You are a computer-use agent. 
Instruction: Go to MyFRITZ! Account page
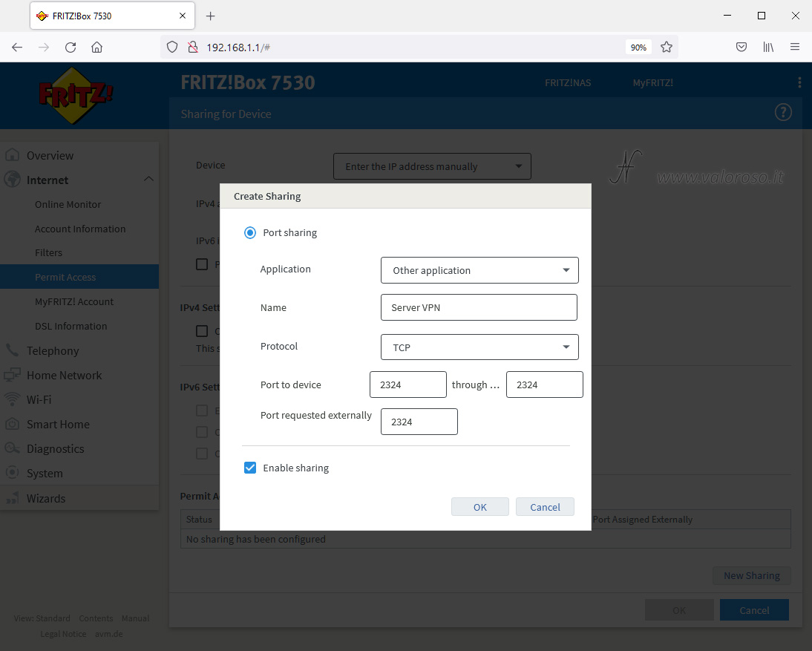[x=74, y=301]
